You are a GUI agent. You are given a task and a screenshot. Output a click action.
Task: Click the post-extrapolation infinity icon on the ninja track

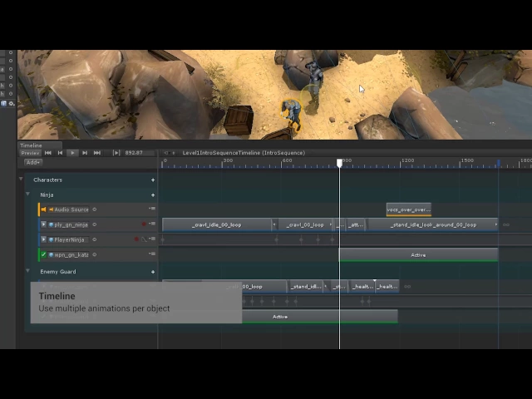506,224
